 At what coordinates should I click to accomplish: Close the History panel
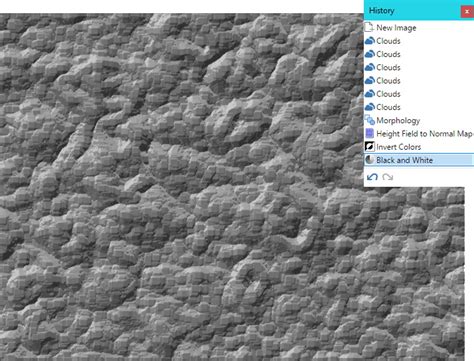pos(467,11)
